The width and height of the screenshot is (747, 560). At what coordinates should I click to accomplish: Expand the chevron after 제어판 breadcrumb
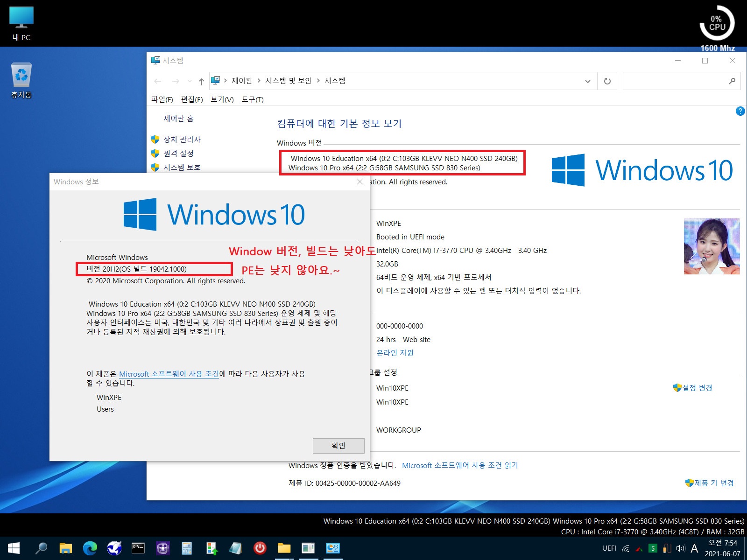pyautogui.click(x=259, y=81)
